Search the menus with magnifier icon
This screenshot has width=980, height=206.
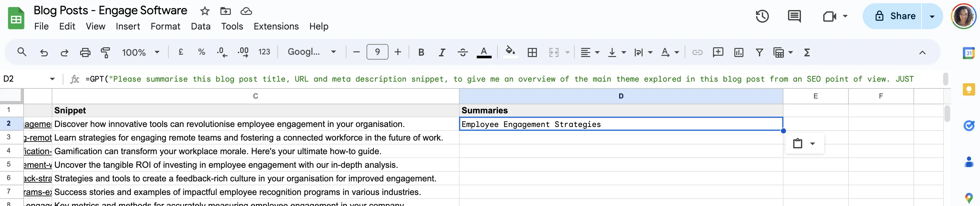coord(22,52)
